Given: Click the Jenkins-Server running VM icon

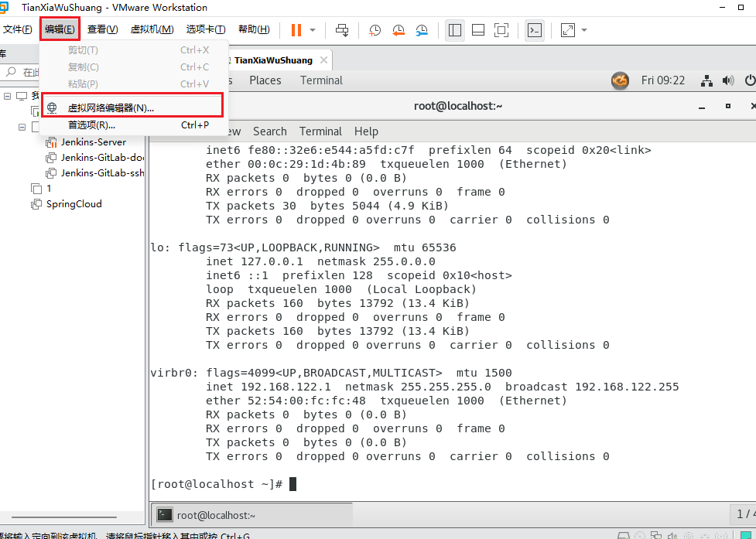Looking at the screenshot, I should (51, 142).
